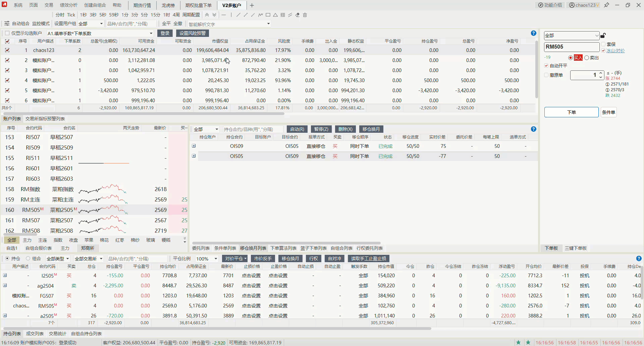Click the unlock padlock icon
The width and height of the screenshot is (644, 346).
pyautogui.click(x=603, y=35)
